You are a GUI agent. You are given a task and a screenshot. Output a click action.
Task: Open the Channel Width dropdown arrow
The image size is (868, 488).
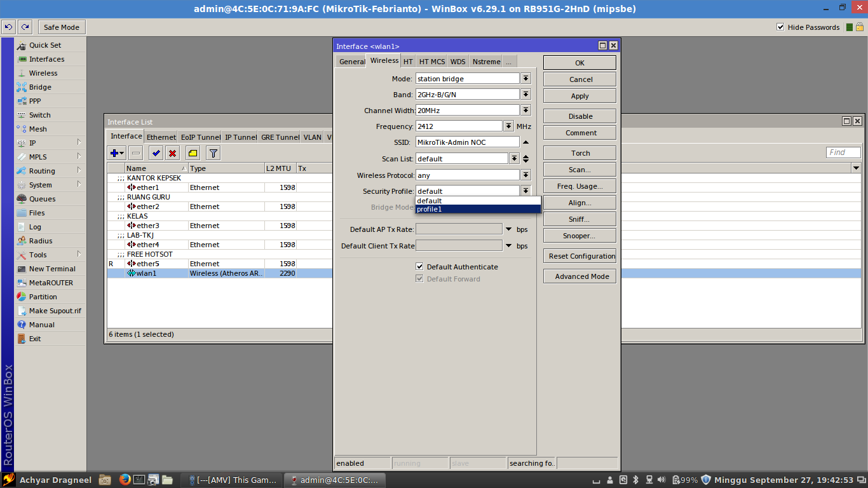(x=526, y=110)
